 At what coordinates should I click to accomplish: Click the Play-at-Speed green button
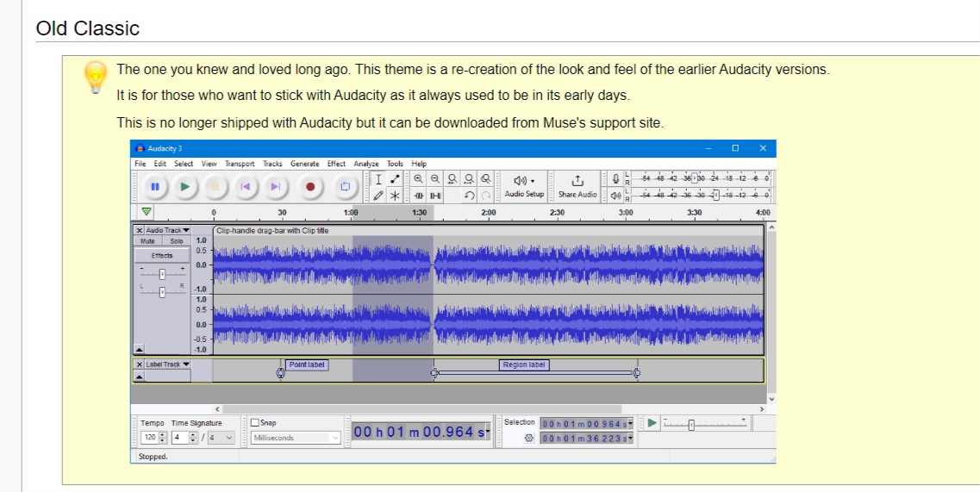(x=652, y=423)
